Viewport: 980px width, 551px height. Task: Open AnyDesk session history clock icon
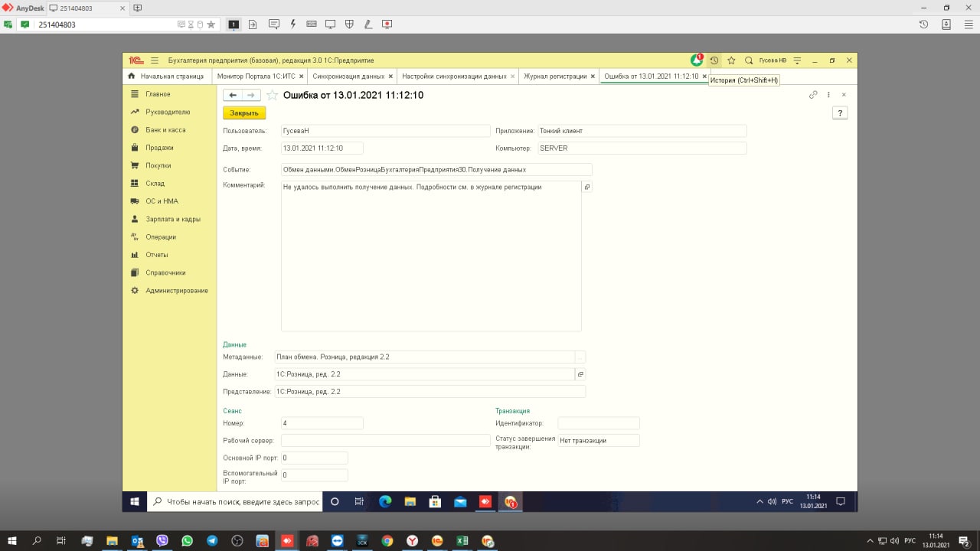924,24
